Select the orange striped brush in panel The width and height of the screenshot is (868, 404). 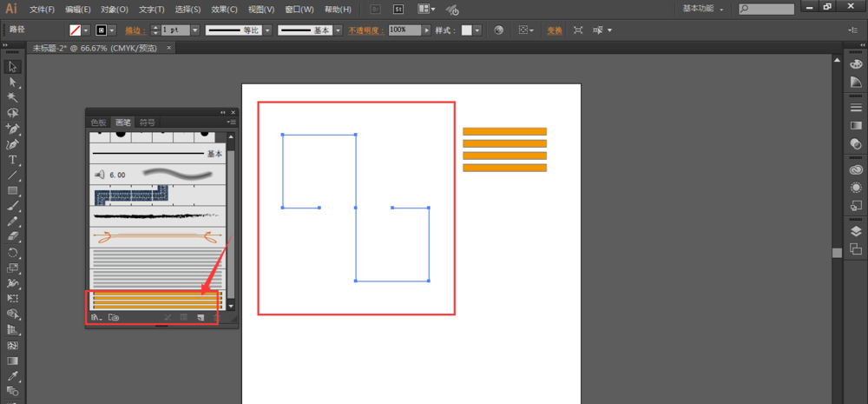click(156, 299)
